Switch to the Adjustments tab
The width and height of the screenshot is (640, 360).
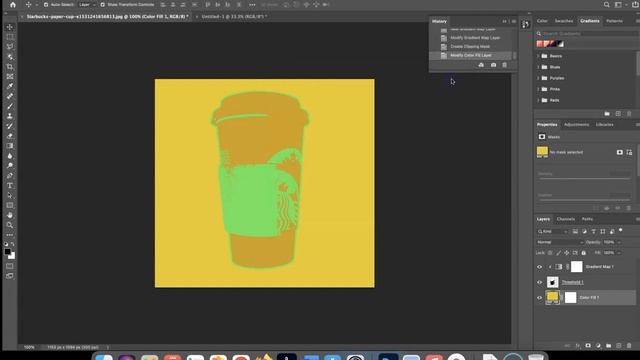tap(576, 124)
